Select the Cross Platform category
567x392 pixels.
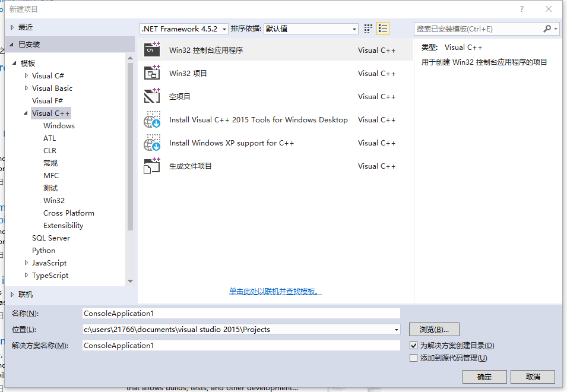pyautogui.click(x=69, y=213)
